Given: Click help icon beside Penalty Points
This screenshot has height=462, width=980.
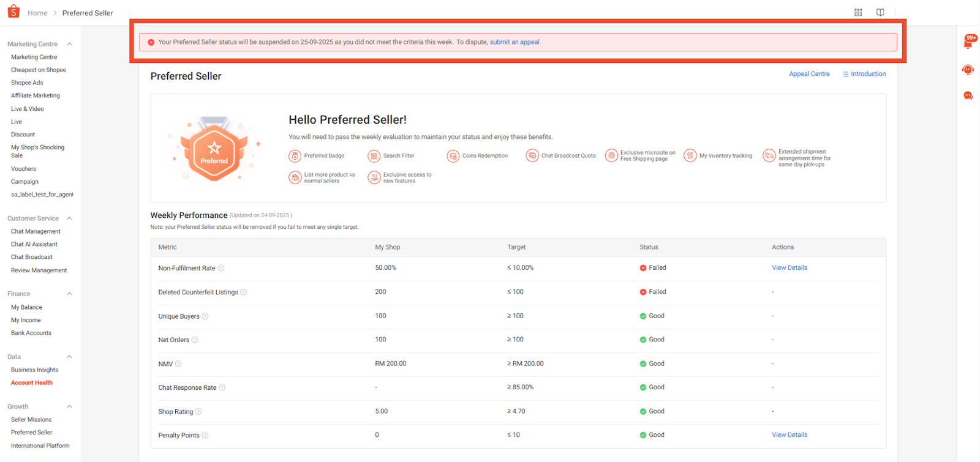Looking at the screenshot, I should pos(205,435).
